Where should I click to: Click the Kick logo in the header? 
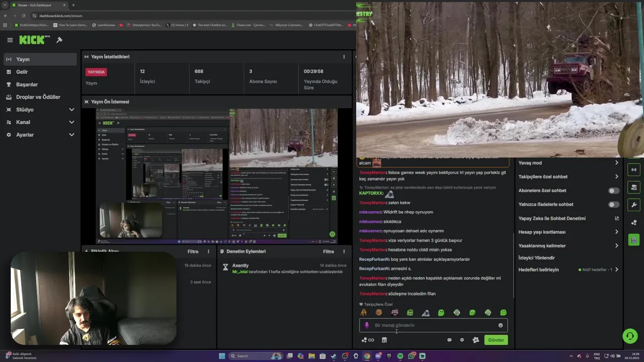(x=34, y=40)
